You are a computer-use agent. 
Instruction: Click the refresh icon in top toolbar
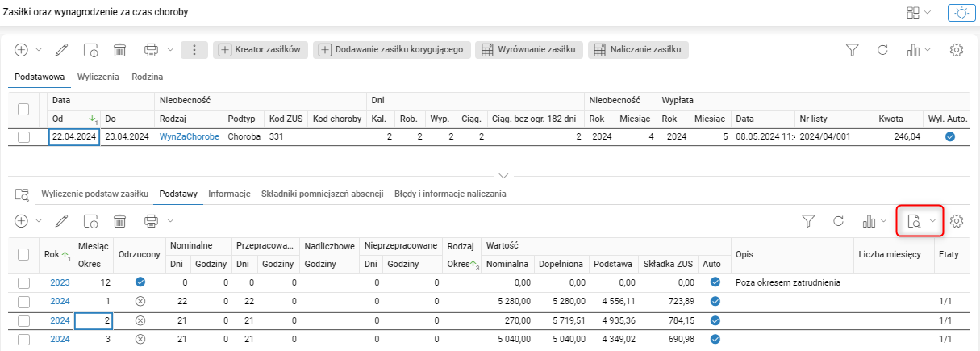(x=882, y=50)
